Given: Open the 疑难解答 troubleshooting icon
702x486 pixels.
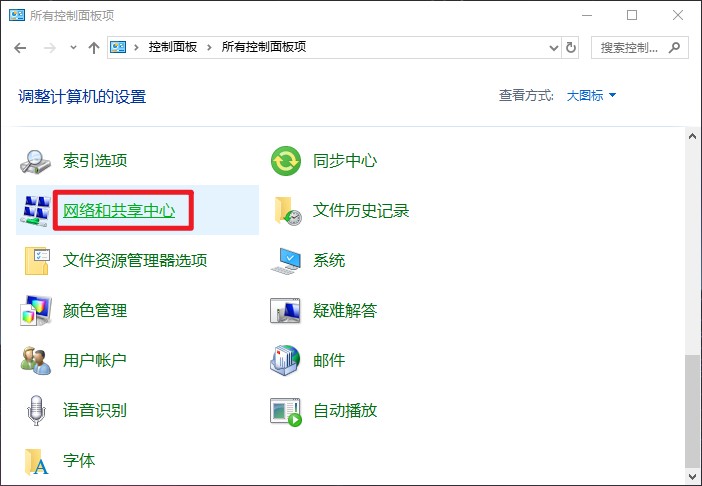Looking at the screenshot, I should (285, 310).
